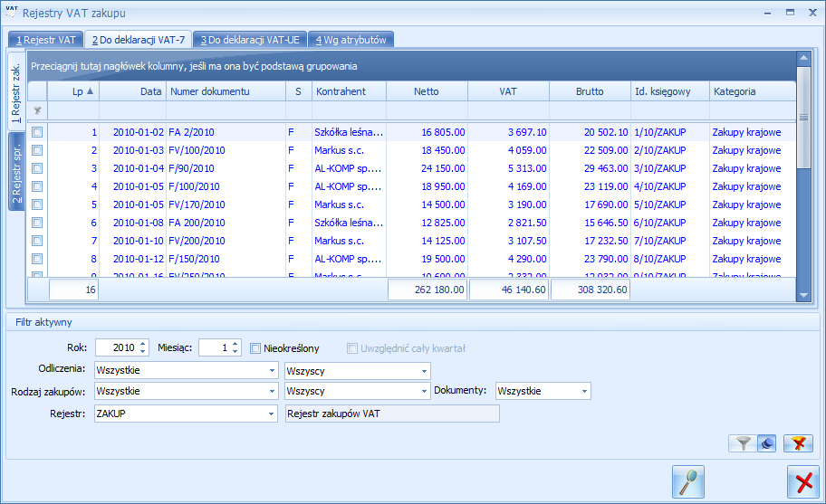The height and width of the screenshot is (504, 826).
Task: Open Wg atrybutów tab
Action: (351, 40)
